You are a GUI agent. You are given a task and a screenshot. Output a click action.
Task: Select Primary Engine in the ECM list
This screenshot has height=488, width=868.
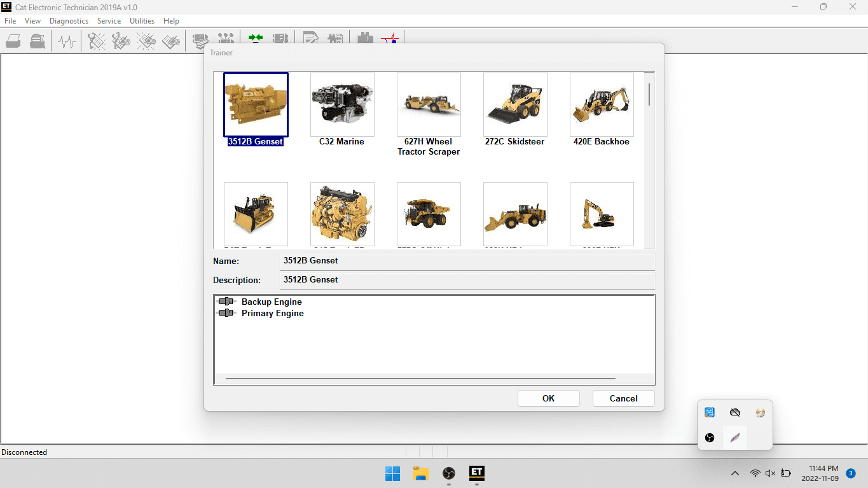tap(272, 313)
